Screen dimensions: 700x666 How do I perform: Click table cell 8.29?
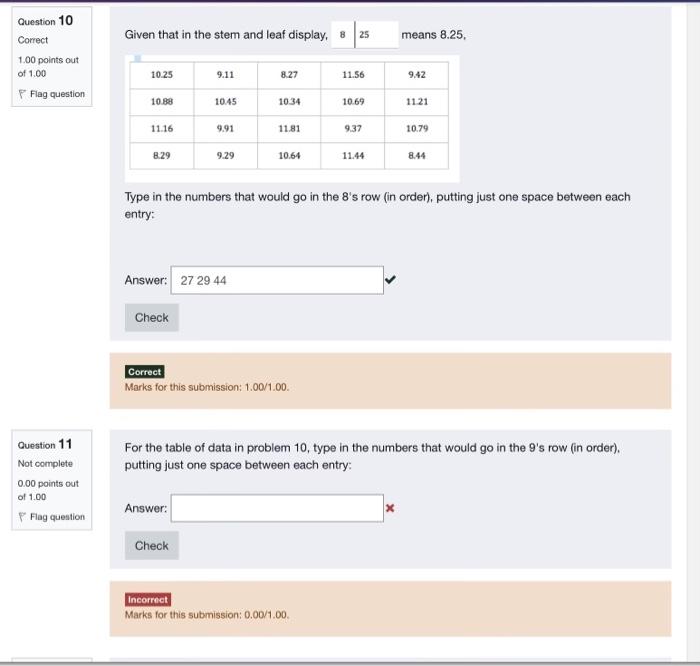[x=162, y=155]
